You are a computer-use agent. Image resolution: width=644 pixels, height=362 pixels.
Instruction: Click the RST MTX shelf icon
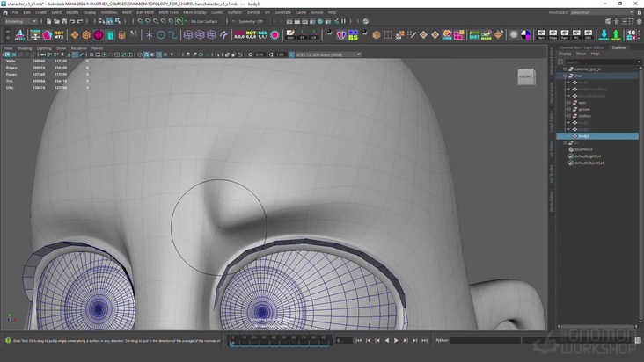pos(60,34)
